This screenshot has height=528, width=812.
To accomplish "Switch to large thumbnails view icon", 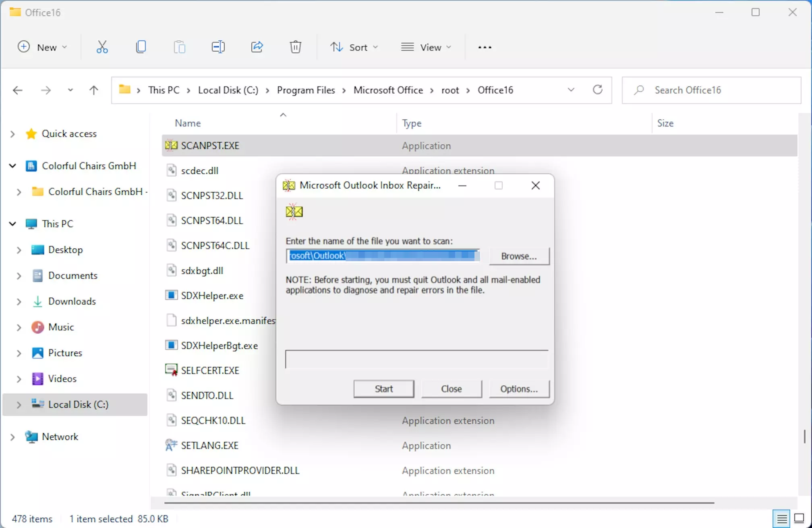I will (800, 518).
